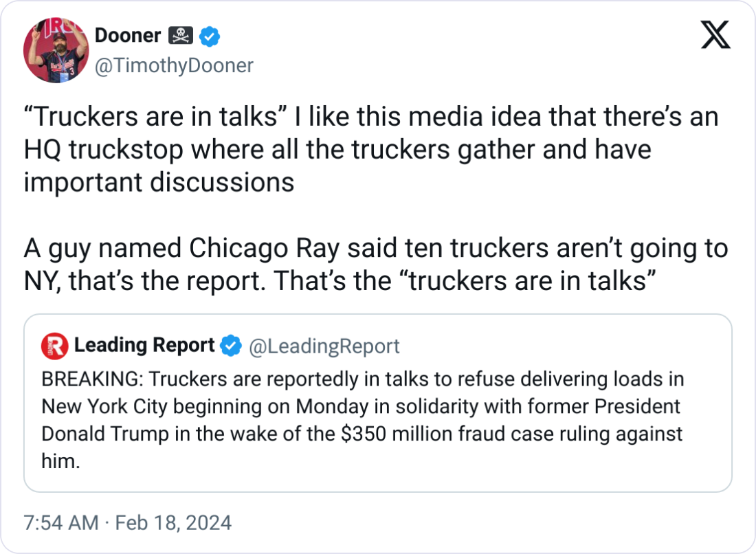
Task: Click "important discussions" in the tweet text
Action: (159, 182)
